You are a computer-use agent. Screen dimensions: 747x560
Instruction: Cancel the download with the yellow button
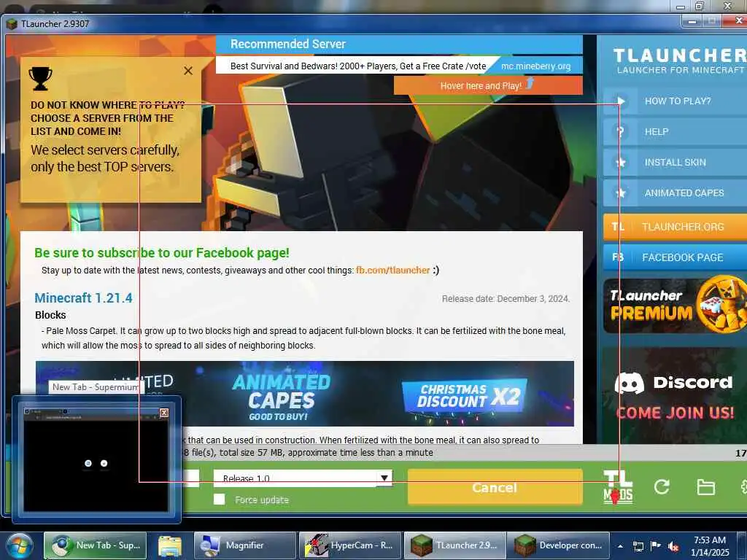(x=495, y=487)
